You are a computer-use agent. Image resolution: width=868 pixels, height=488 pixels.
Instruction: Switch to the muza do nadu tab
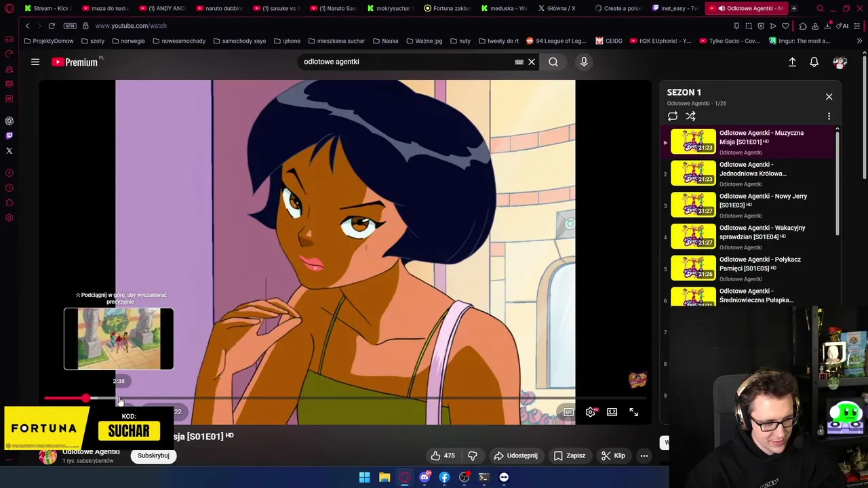(x=105, y=8)
